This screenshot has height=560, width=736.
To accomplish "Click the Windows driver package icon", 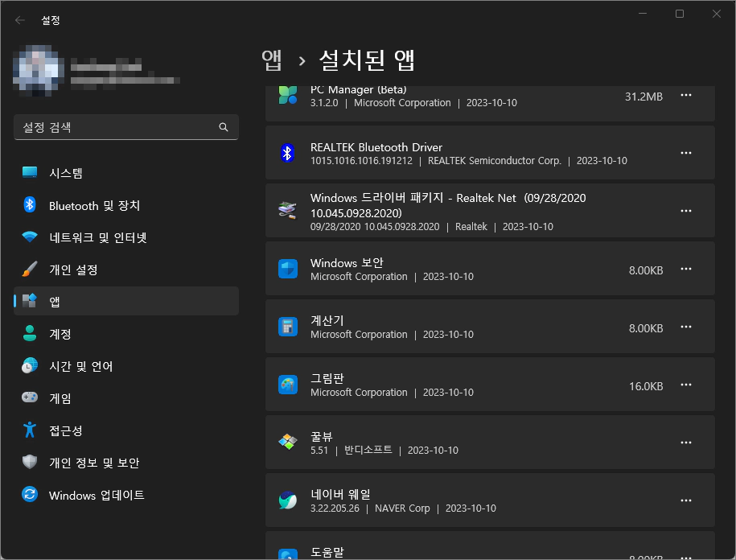I will pyautogui.click(x=288, y=211).
